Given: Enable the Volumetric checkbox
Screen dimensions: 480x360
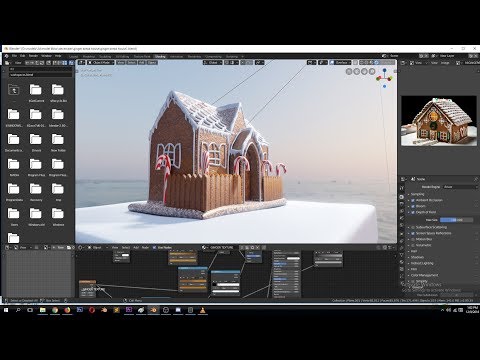Looking at the screenshot, I should coord(413,245).
